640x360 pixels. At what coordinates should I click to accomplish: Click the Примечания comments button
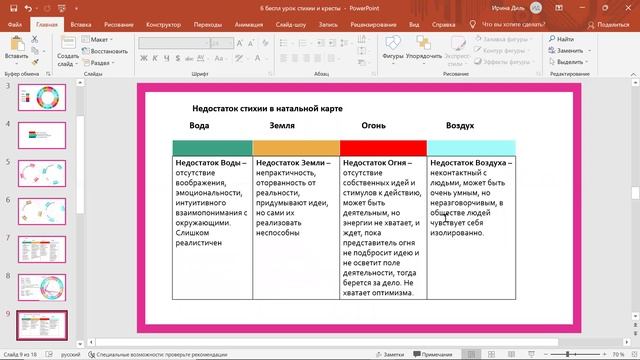click(433, 354)
